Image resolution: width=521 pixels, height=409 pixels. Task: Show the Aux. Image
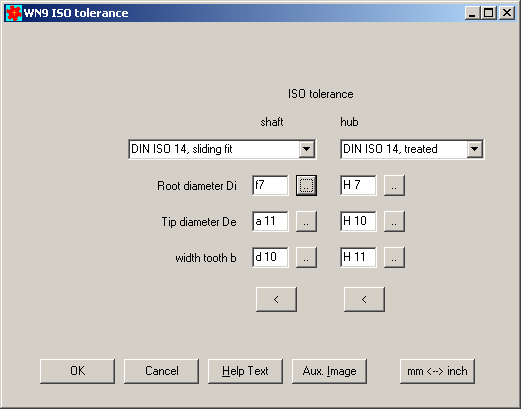tap(329, 371)
